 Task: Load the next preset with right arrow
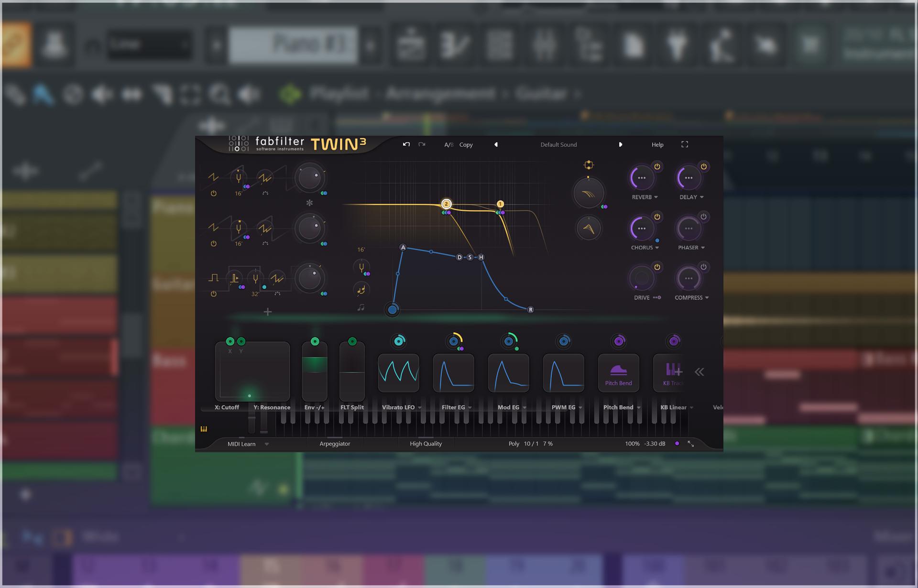tap(621, 144)
